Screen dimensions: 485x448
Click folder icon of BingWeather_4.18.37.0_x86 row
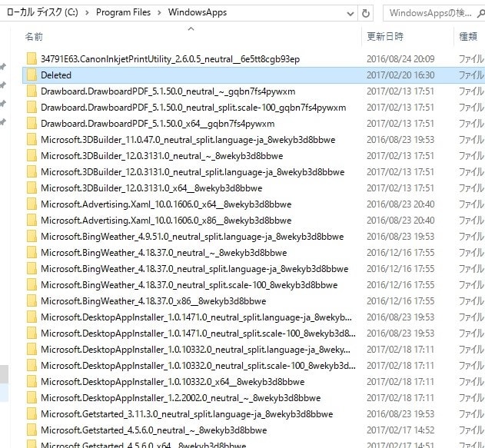[x=32, y=300]
